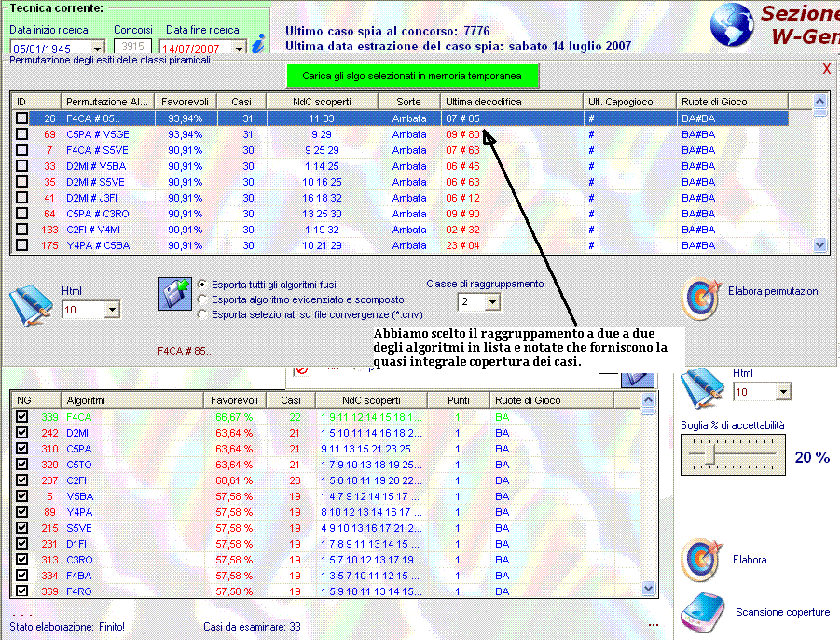Select row D2MI # J3FI
Screen dimensions: 840x640
399,198
